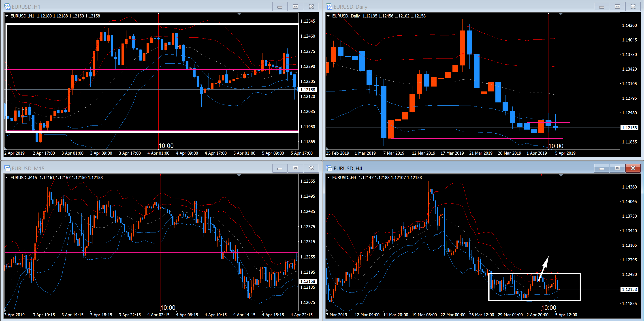The image size is (644, 321).
Task: Minimize the EURUSD Daily chart window
Action: [x=601, y=7]
